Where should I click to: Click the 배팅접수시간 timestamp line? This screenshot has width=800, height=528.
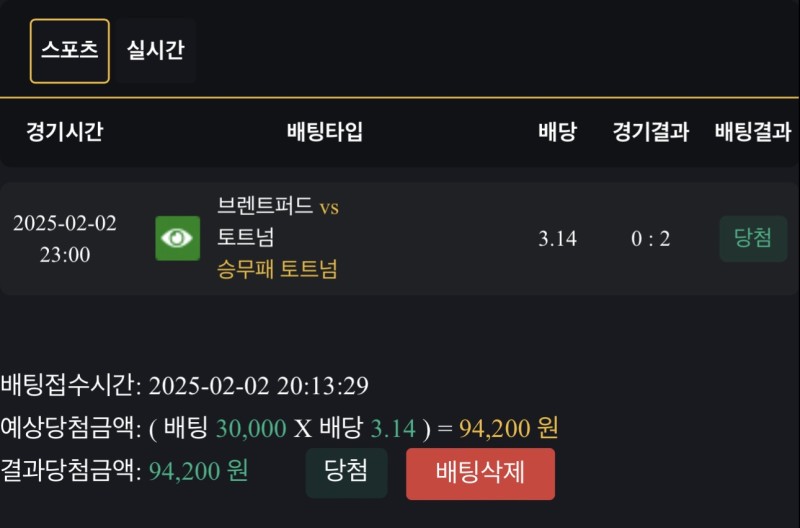click(x=185, y=386)
